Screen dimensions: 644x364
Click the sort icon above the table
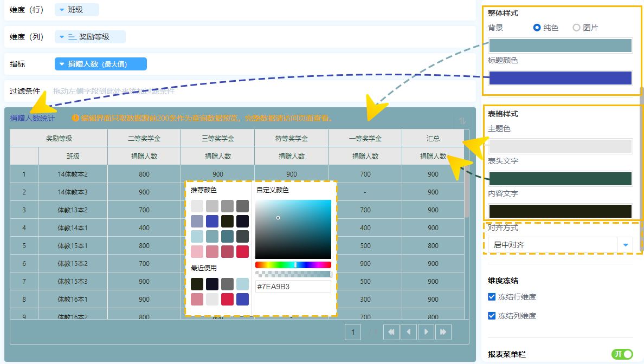tap(462, 121)
